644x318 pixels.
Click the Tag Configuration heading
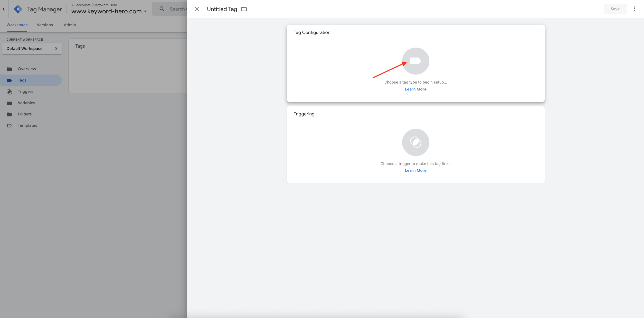(x=312, y=32)
